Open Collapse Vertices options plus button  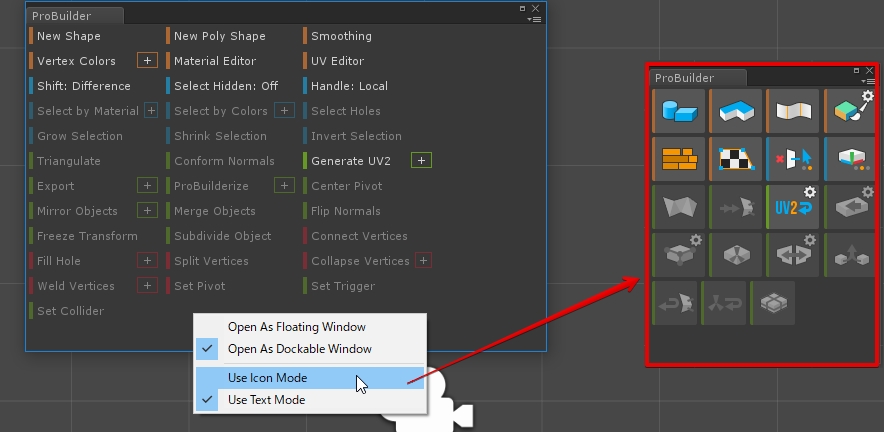(423, 261)
